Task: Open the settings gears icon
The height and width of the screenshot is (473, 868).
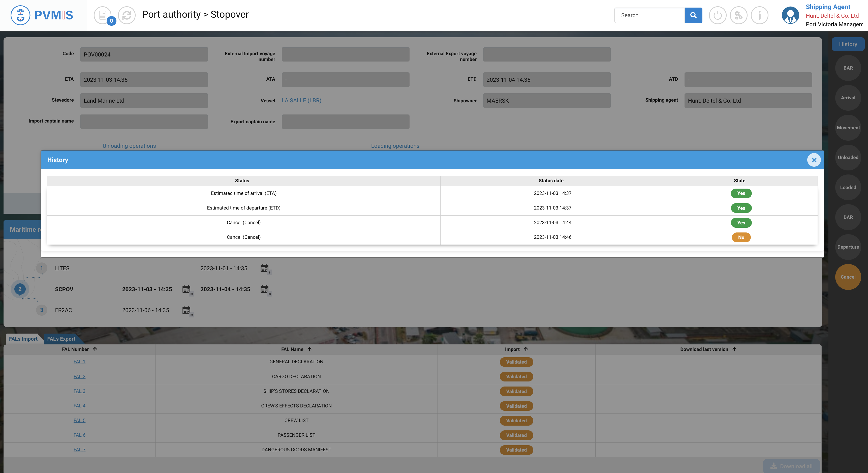Action: [738, 15]
